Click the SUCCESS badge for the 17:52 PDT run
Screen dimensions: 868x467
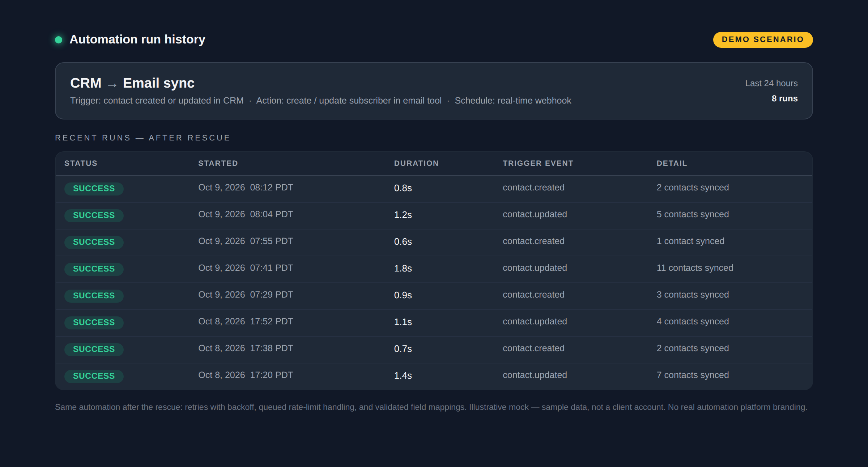point(94,323)
